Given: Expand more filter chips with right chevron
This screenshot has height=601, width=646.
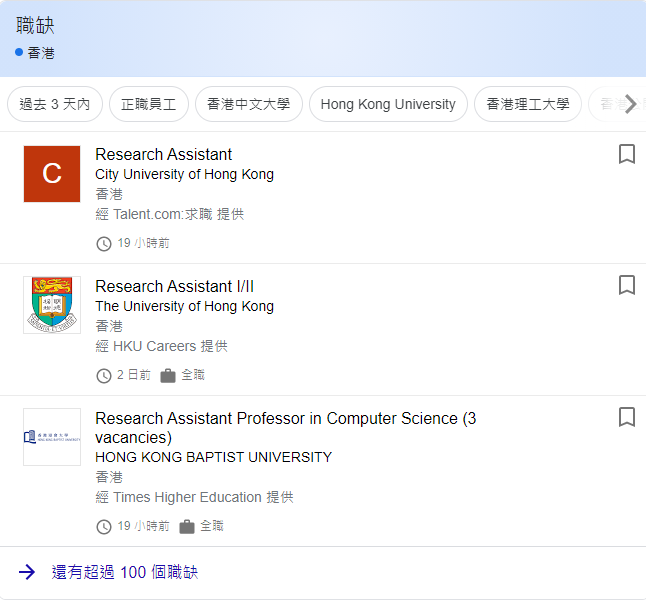Looking at the screenshot, I should point(630,104).
